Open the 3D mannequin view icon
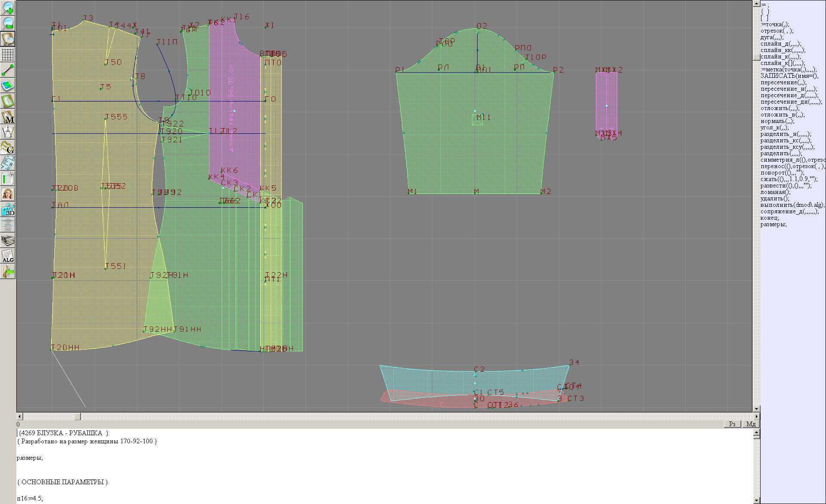This screenshot has height=504, width=826. (x=8, y=210)
